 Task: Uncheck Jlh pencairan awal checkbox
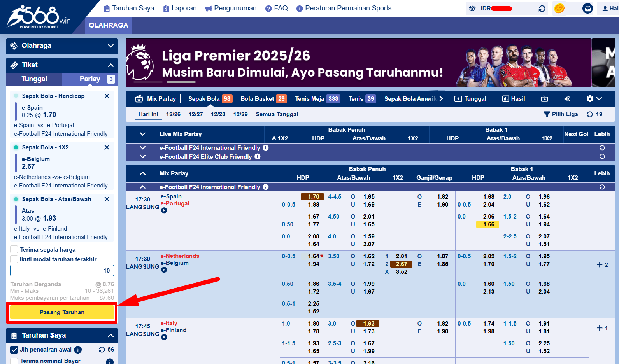tap(14, 350)
